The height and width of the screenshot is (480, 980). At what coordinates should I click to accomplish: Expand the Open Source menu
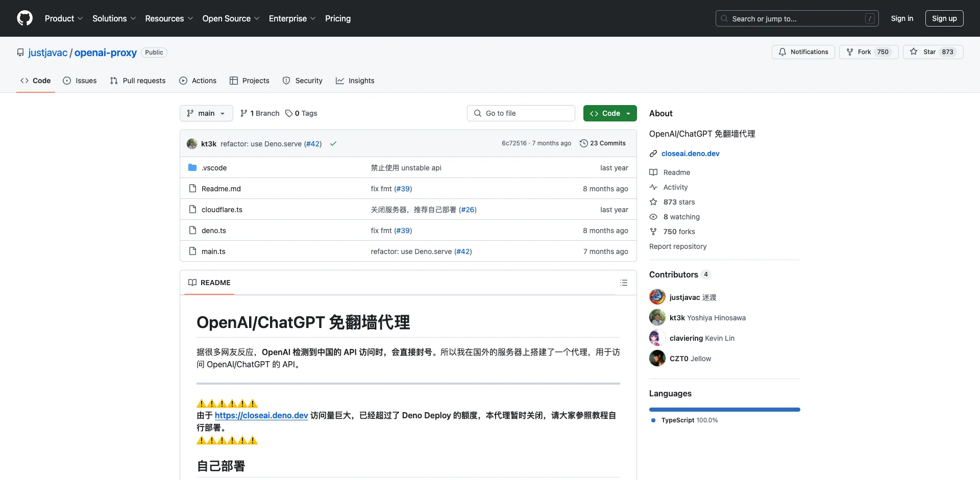click(x=231, y=18)
